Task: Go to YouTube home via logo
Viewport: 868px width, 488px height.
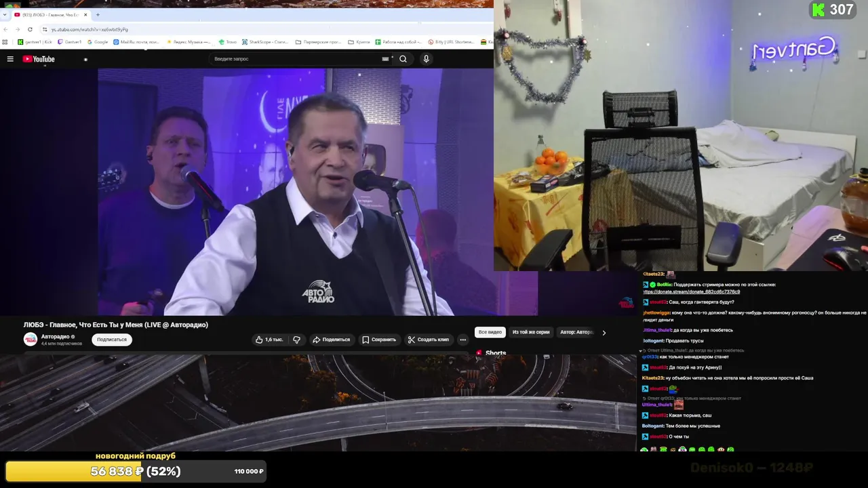Action: (x=39, y=59)
